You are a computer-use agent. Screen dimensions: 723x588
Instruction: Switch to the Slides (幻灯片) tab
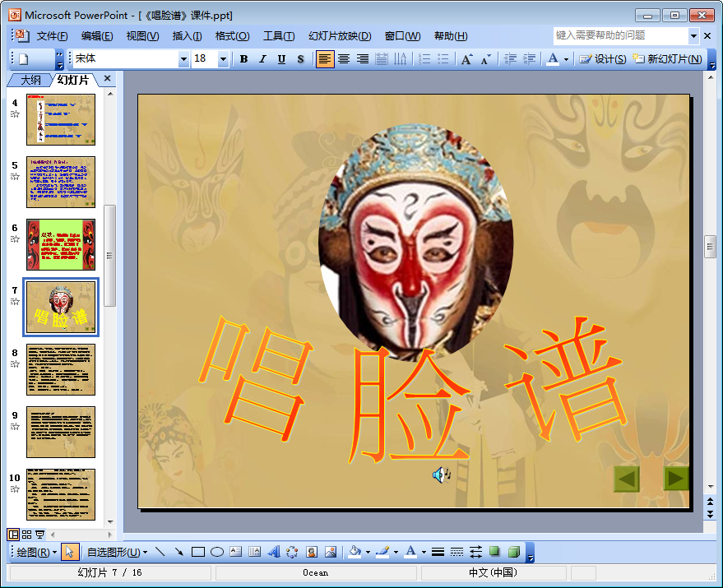tap(73, 81)
